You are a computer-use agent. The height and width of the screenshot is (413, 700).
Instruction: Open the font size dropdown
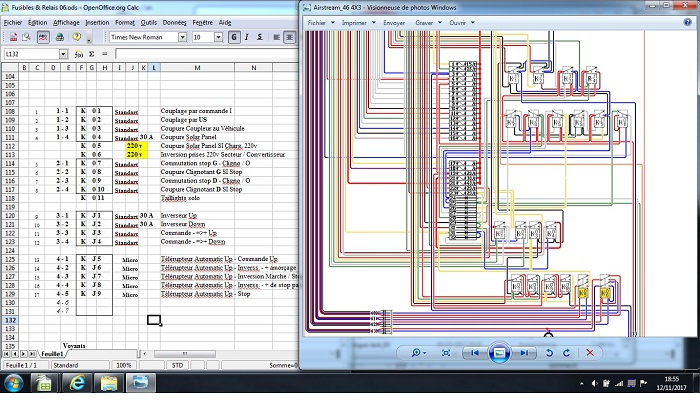pos(218,37)
